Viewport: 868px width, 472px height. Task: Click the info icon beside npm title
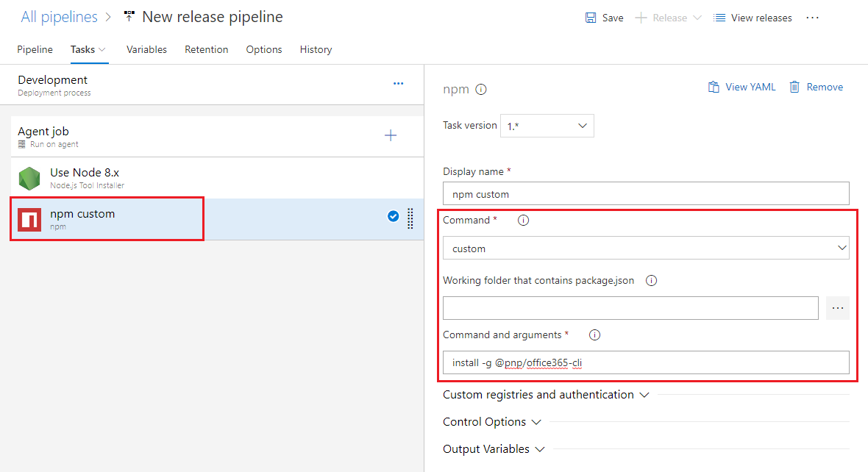[481, 90]
